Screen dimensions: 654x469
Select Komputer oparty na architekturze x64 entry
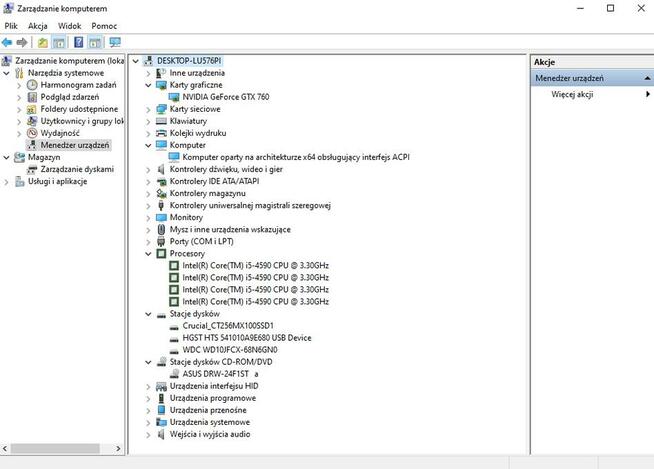[x=296, y=157]
